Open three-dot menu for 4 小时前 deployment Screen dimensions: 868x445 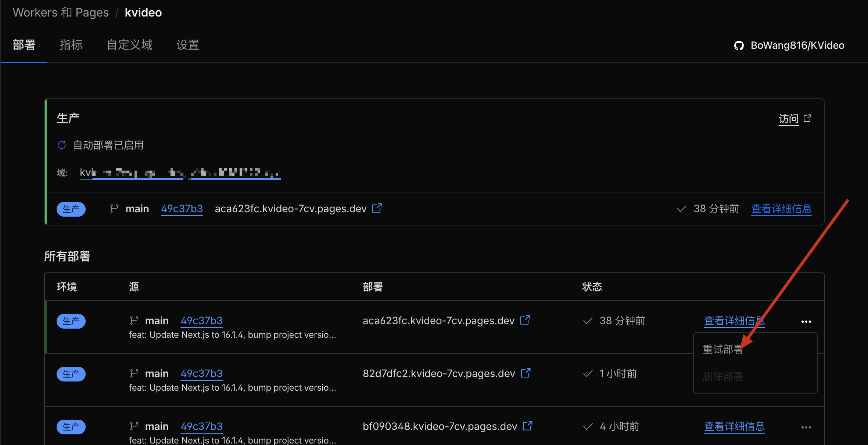pos(806,427)
